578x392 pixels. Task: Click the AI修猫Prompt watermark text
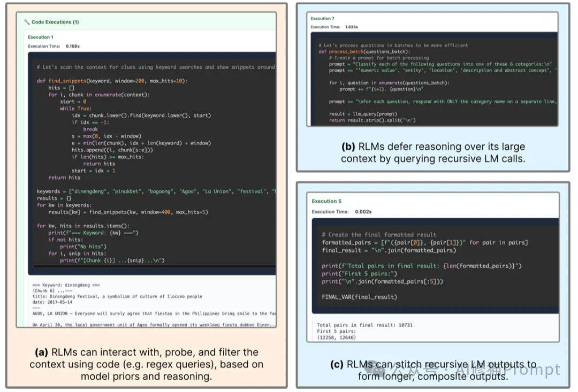513,369
